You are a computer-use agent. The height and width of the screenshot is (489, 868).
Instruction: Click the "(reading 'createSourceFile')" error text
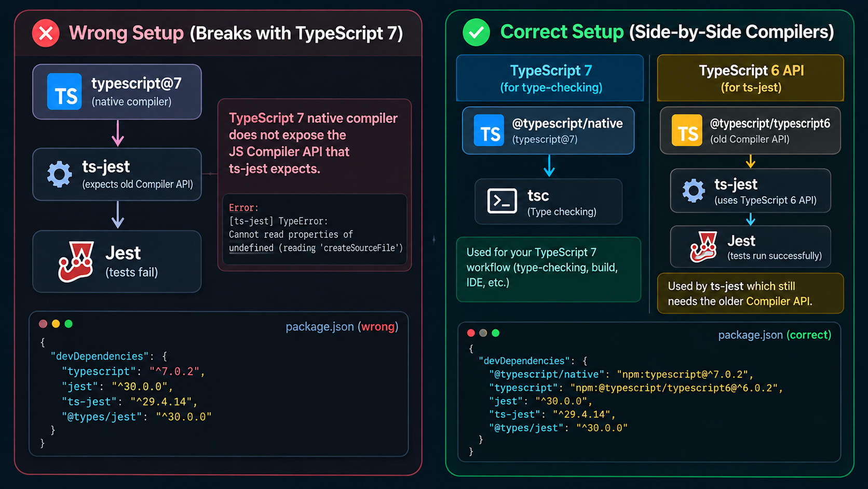tap(341, 248)
